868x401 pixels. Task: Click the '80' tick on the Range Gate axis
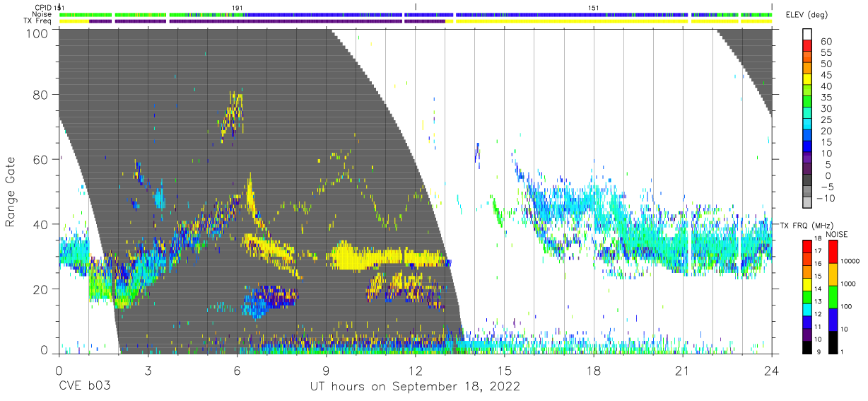(x=40, y=95)
